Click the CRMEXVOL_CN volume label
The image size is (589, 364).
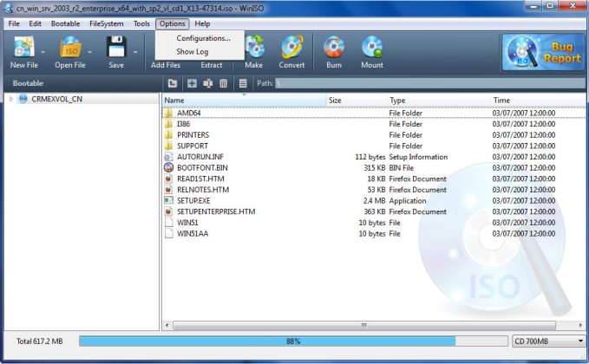point(56,99)
